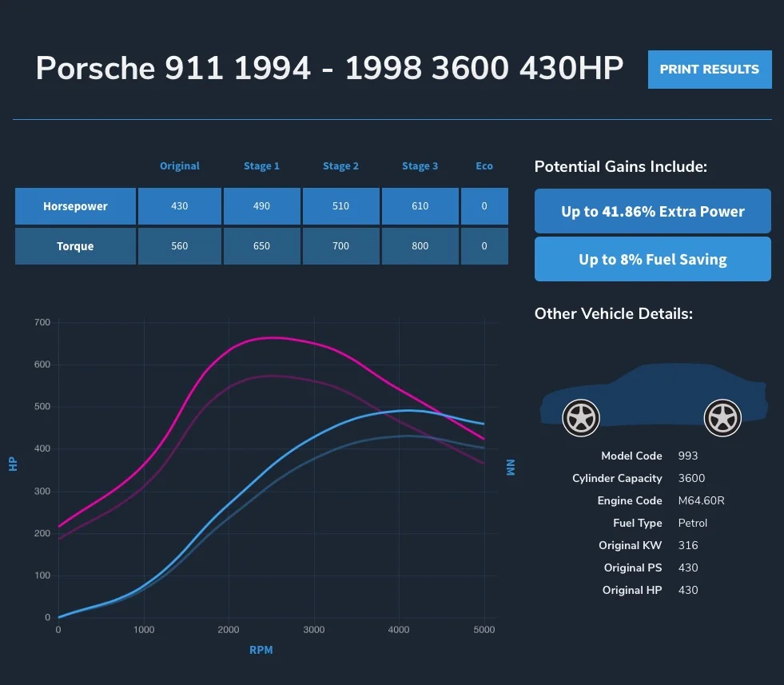Click the Stage 2 column header
Viewport: 784px width, 685px height.
340,165
